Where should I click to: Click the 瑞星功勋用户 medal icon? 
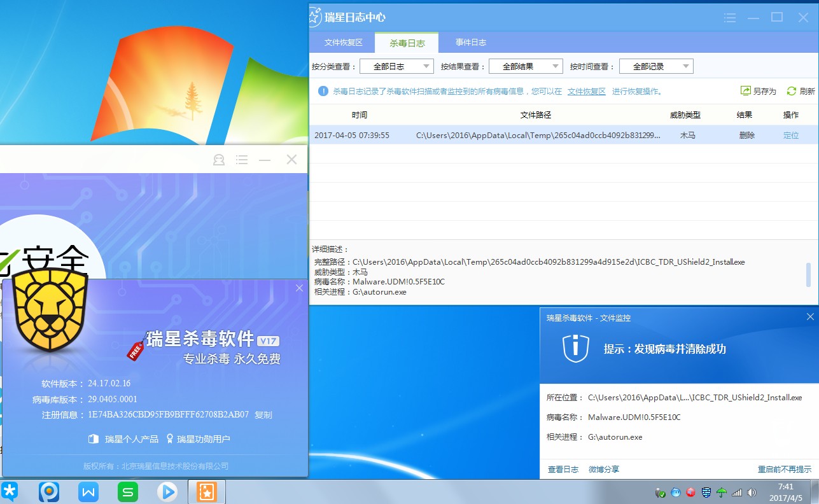(170, 438)
